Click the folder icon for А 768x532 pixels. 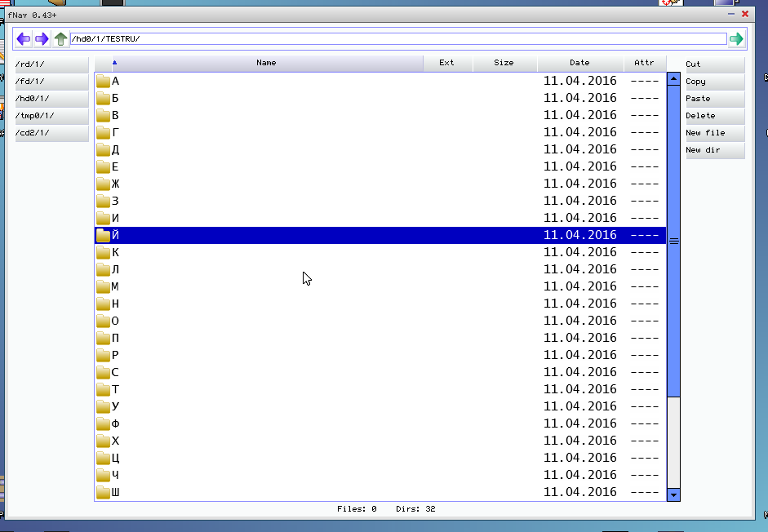[x=103, y=81]
